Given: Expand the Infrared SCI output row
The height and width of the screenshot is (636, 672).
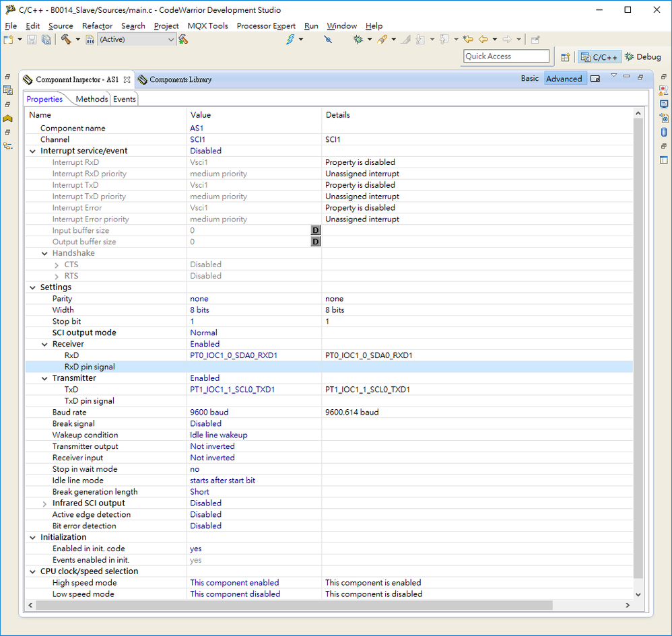Looking at the screenshot, I should pyautogui.click(x=44, y=503).
